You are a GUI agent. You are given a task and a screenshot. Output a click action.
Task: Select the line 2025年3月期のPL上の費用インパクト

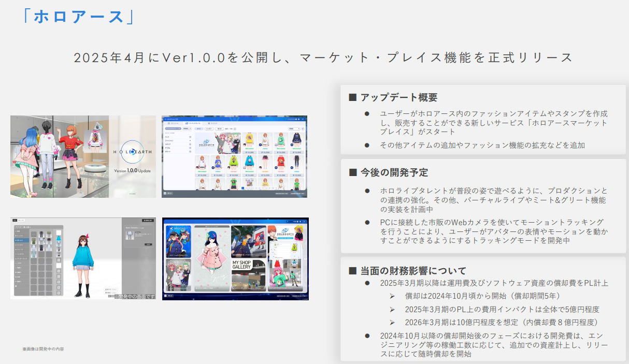click(x=502, y=309)
